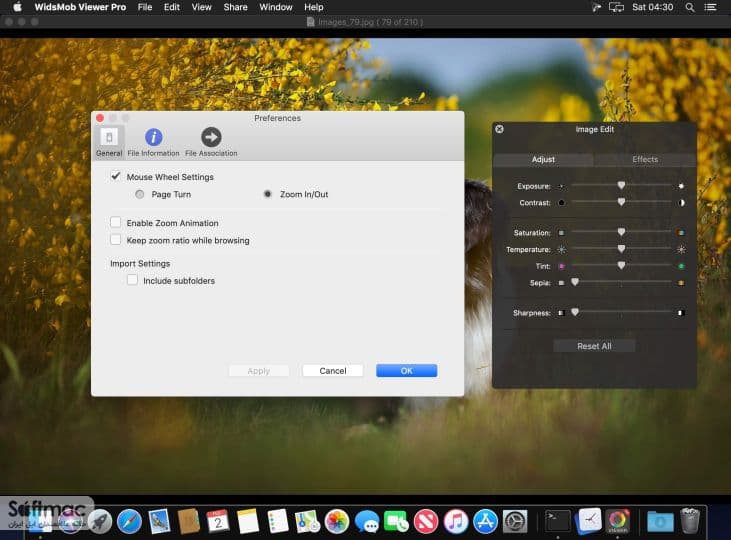731x540 pixels.
Task: Open Notification Center in menu bar
Action: click(x=710, y=7)
